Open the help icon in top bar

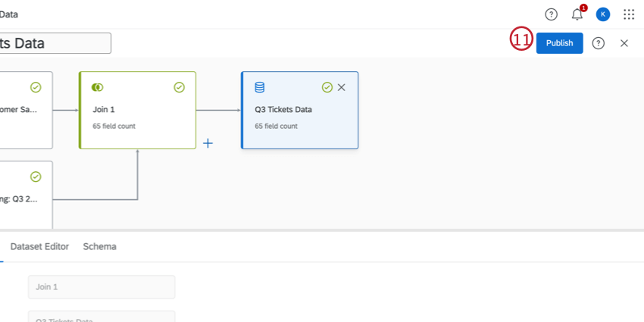tap(551, 14)
